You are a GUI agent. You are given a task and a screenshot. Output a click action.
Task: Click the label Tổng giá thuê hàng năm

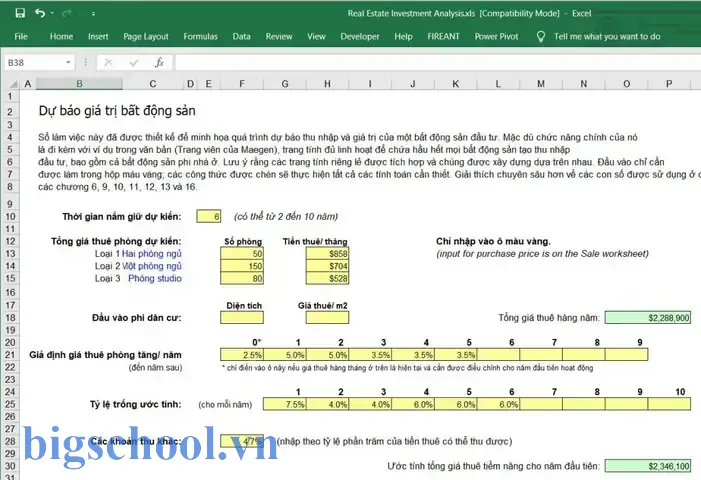pos(549,318)
